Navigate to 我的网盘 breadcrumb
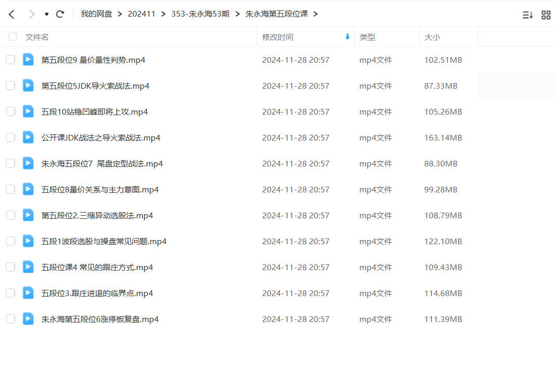Viewport: 555px width, 392px height. pyautogui.click(x=96, y=14)
